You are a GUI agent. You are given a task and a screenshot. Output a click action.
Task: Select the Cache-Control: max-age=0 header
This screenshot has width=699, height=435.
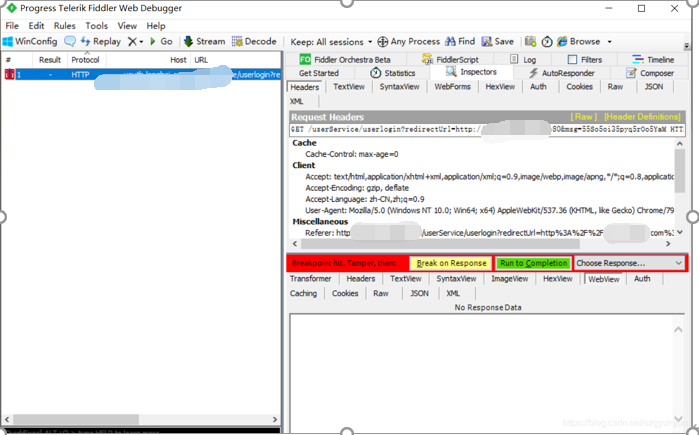pyautogui.click(x=352, y=154)
